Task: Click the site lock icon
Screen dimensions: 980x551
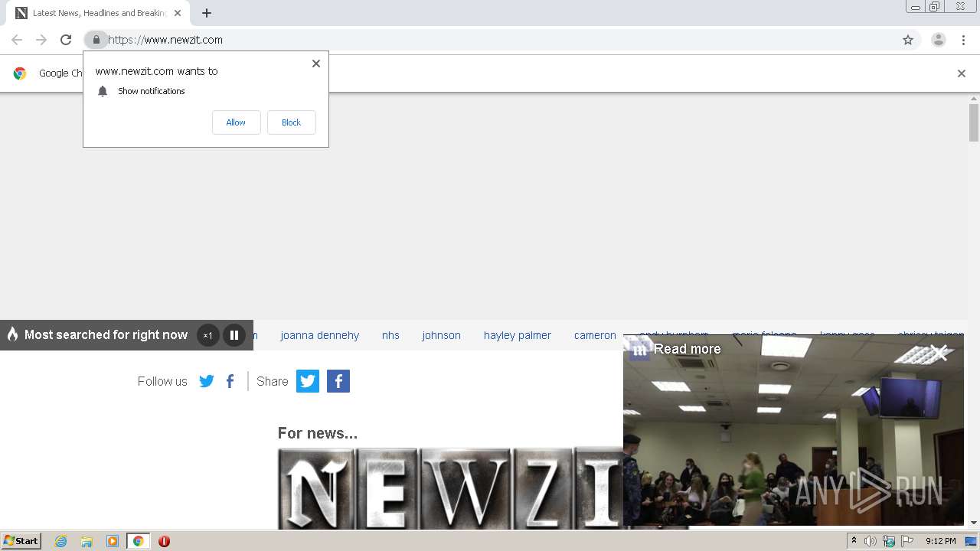Action: tap(96, 40)
